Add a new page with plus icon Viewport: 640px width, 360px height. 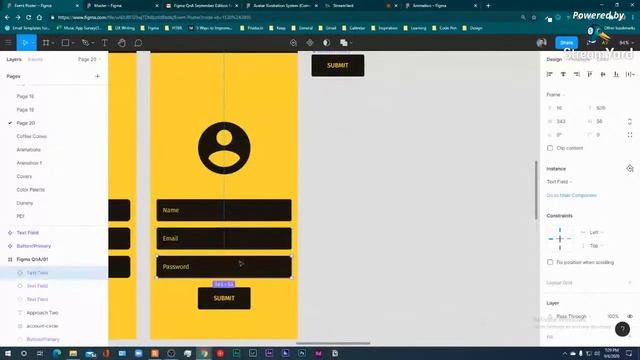(x=97, y=76)
